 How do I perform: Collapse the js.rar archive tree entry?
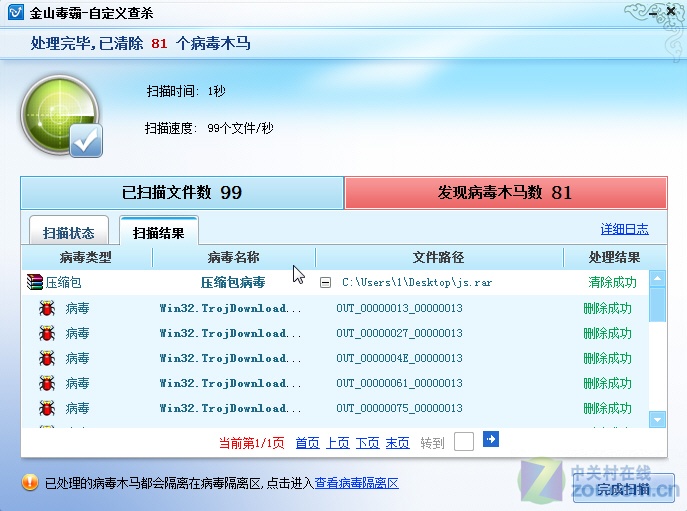325,283
